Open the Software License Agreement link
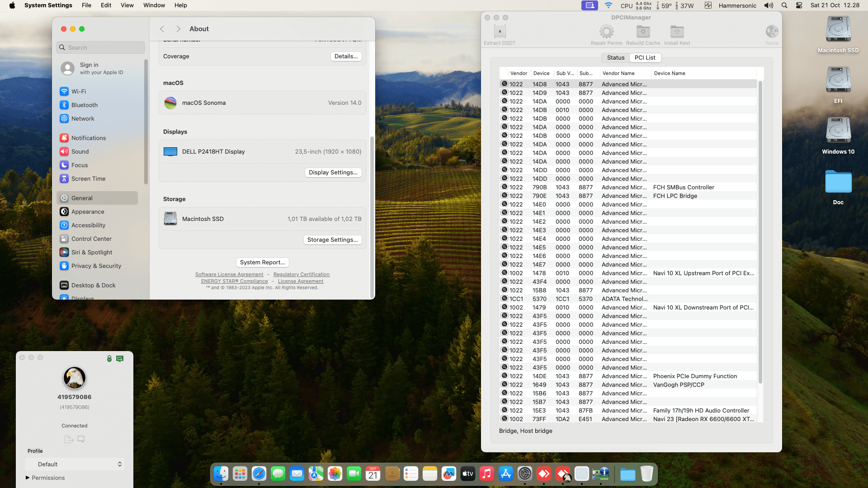This screenshot has width=868, height=488. coord(229,275)
